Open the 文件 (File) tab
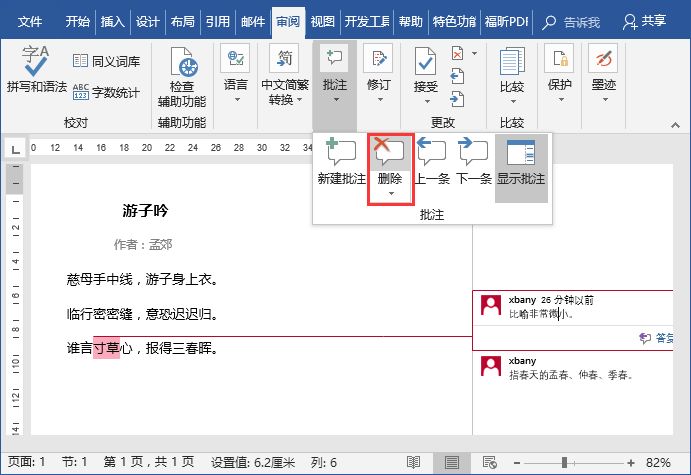The width and height of the screenshot is (691, 475). [30, 22]
